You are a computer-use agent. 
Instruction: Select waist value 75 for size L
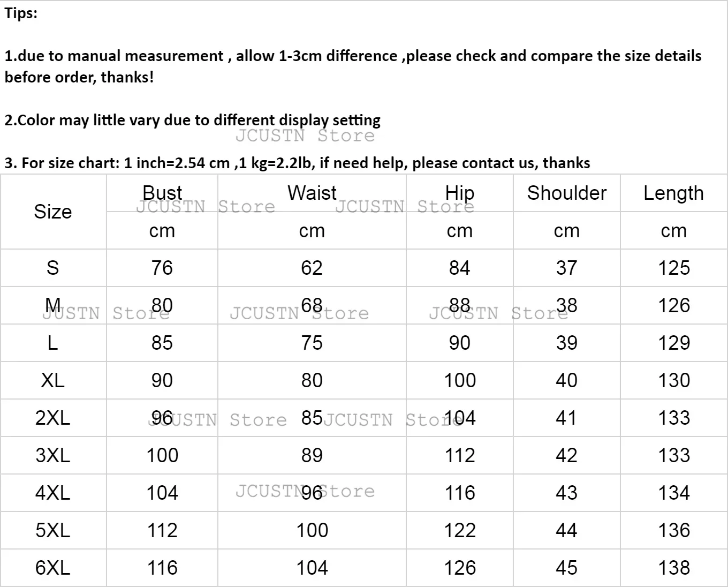[x=312, y=343]
